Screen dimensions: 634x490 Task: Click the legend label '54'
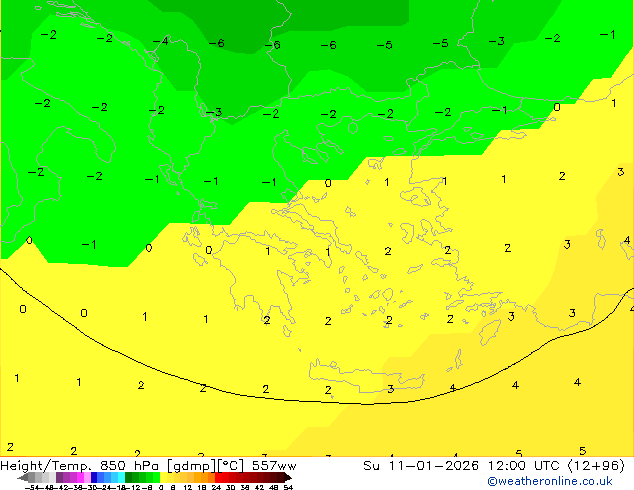pyautogui.click(x=288, y=487)
